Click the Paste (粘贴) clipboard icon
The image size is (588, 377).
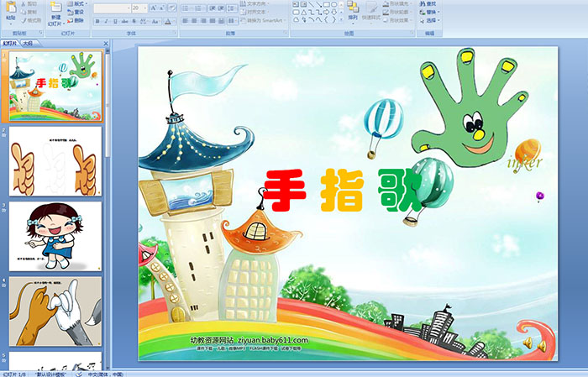click(x=11, y=8)
